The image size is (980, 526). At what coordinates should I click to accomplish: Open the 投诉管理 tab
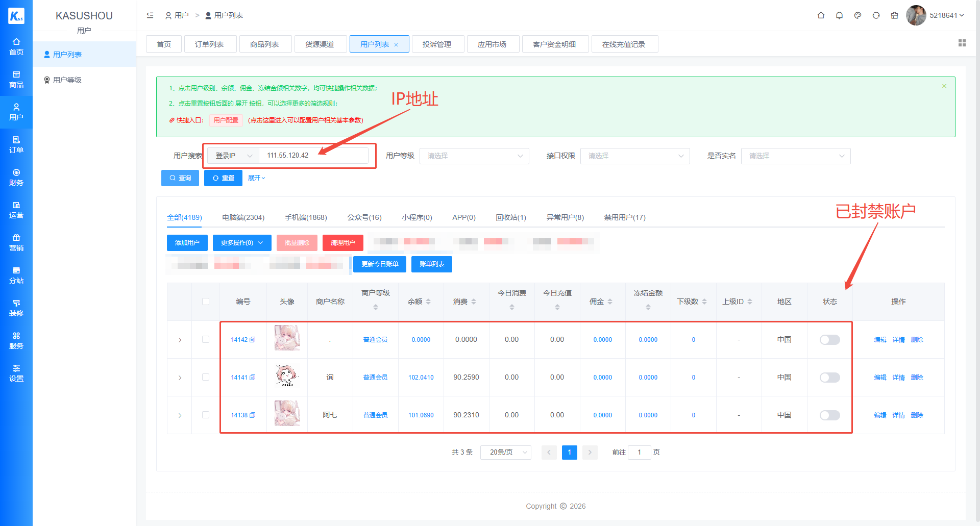point(437,44)
